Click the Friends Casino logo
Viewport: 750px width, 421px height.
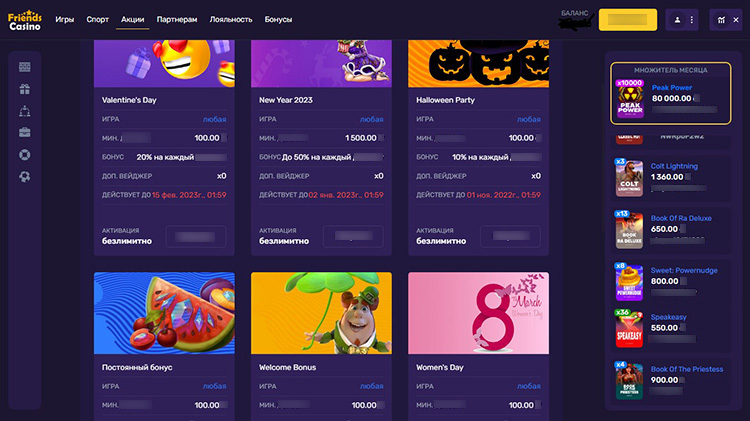coord(25,20)
